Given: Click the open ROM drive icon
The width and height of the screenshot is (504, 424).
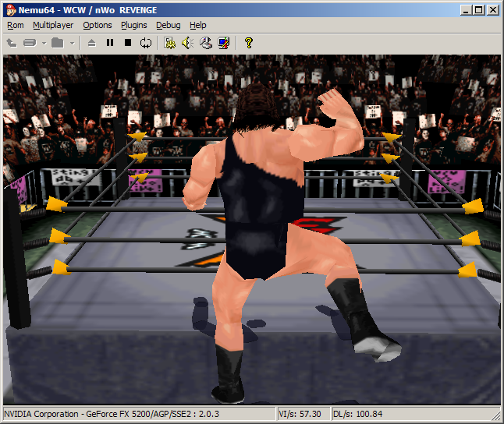Looking at the screenshot, I should click(x=30, y=43).
